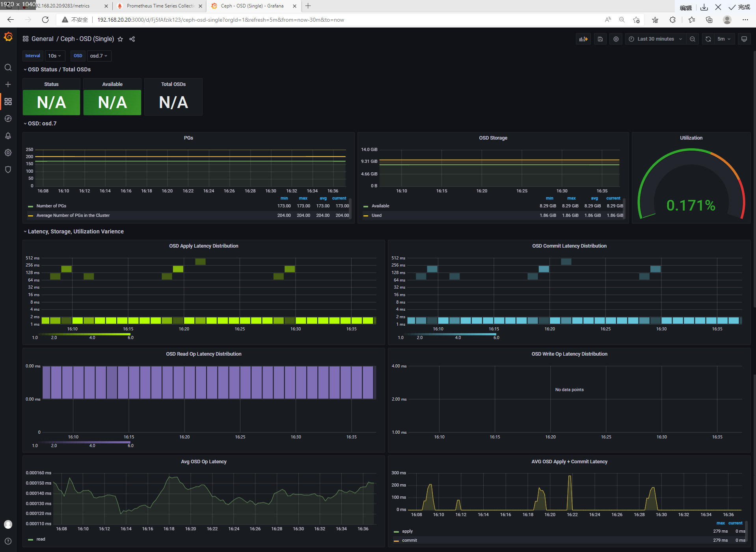Open the Utilization panel title menu
Image resolution: width=756 pixels, height=552 pixels.
pos(691,138)
